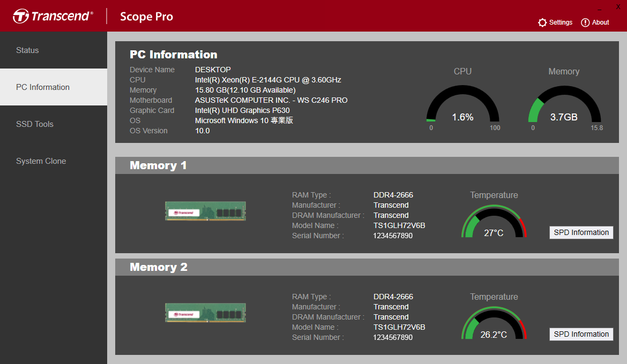Click the Memory usage gauge showing 3.7GB

tap(564, 104)
